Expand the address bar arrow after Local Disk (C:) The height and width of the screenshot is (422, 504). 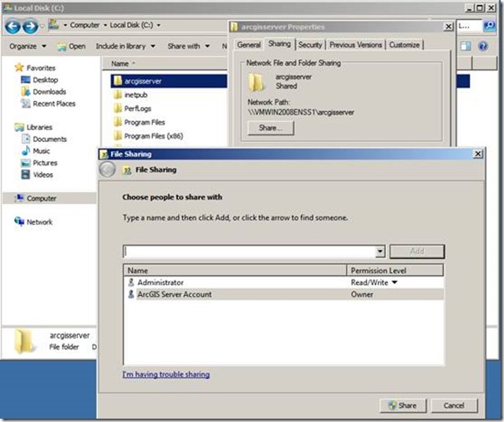[159, 25]
